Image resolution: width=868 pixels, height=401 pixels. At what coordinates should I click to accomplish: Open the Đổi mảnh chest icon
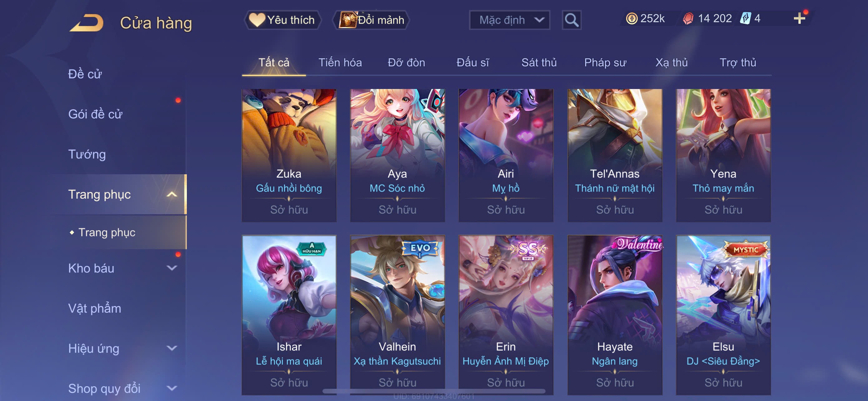348,20
